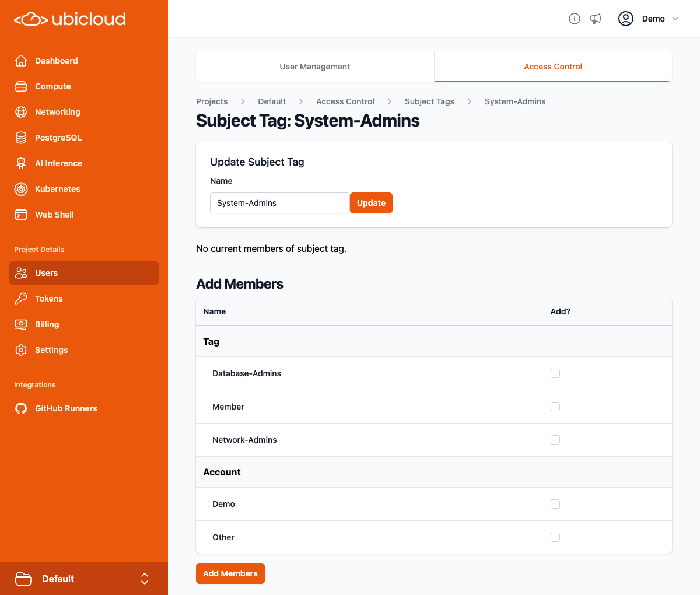Click the info circle icon in header
Screen dimensions: 700x595
pos(575,19)
